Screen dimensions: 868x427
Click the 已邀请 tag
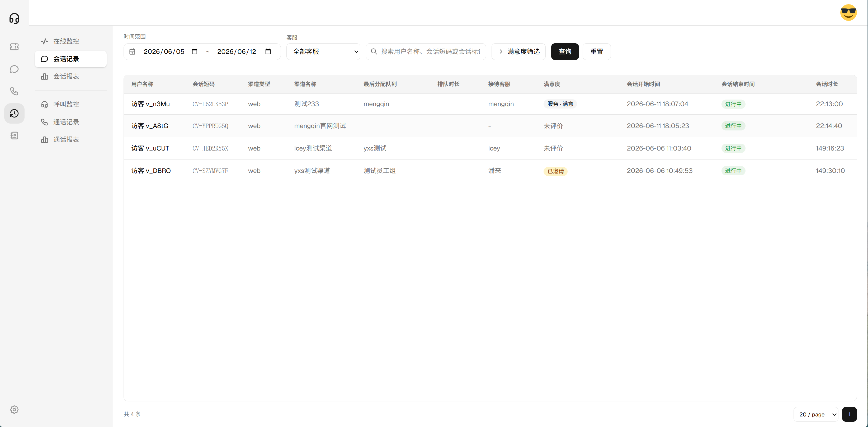(x=555, y=171)
